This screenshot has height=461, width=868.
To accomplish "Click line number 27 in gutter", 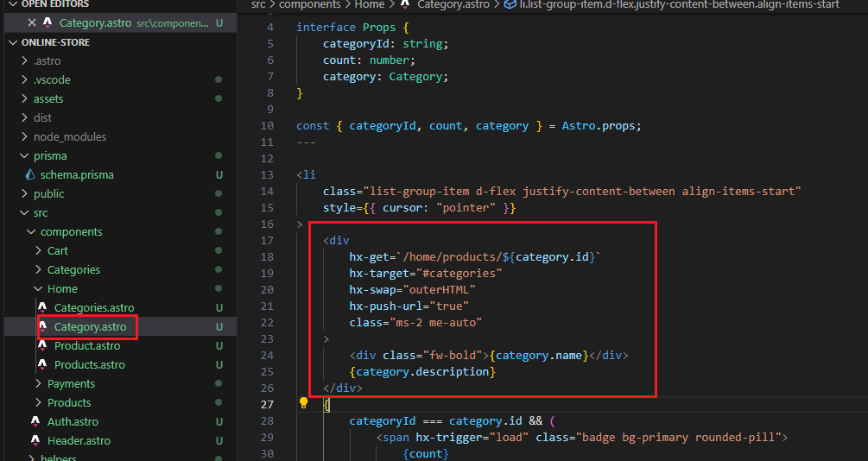I will pyautogui.click(x=267, y=405).
